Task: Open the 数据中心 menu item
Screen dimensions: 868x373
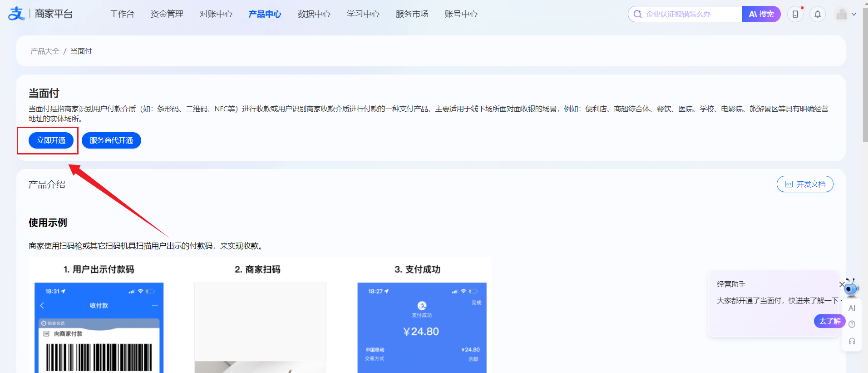Action: [x=314, y=14]
